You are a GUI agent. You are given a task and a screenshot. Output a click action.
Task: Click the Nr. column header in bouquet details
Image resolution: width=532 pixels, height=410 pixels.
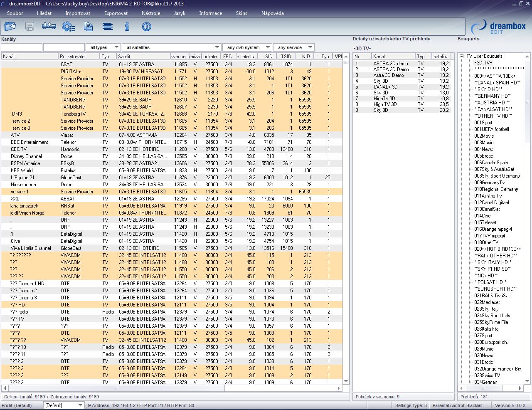[362, 57]
